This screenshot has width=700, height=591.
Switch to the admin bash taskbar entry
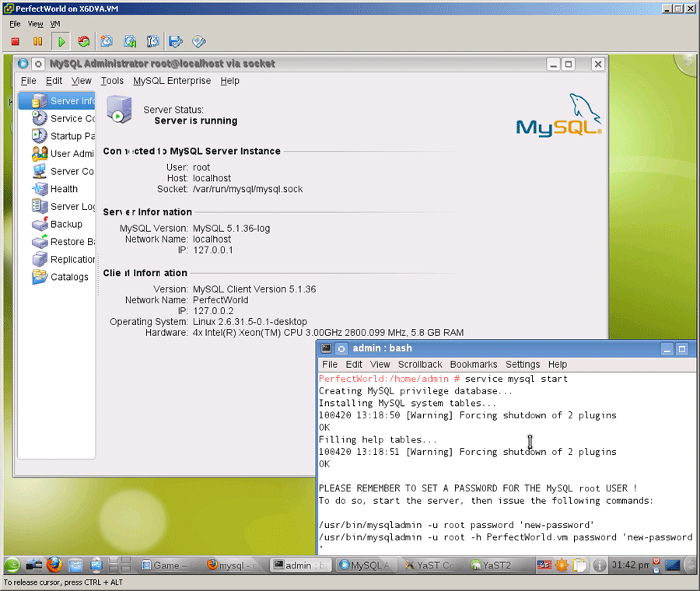tap(300, 565)
